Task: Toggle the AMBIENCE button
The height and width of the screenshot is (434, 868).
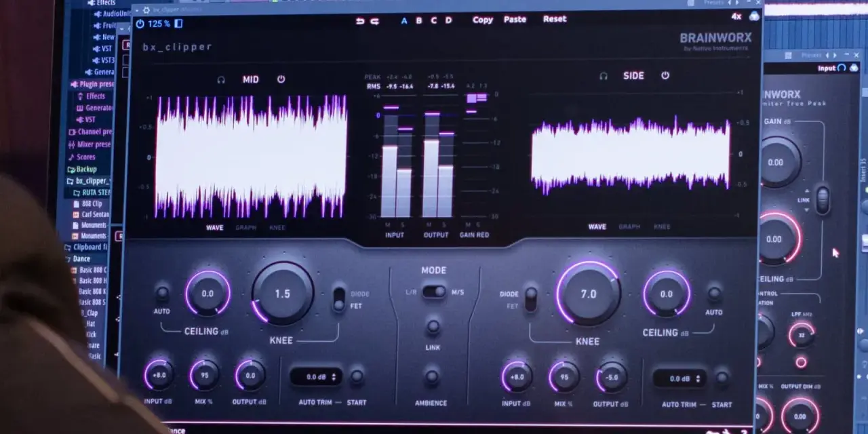Action: tap(432, 377)
